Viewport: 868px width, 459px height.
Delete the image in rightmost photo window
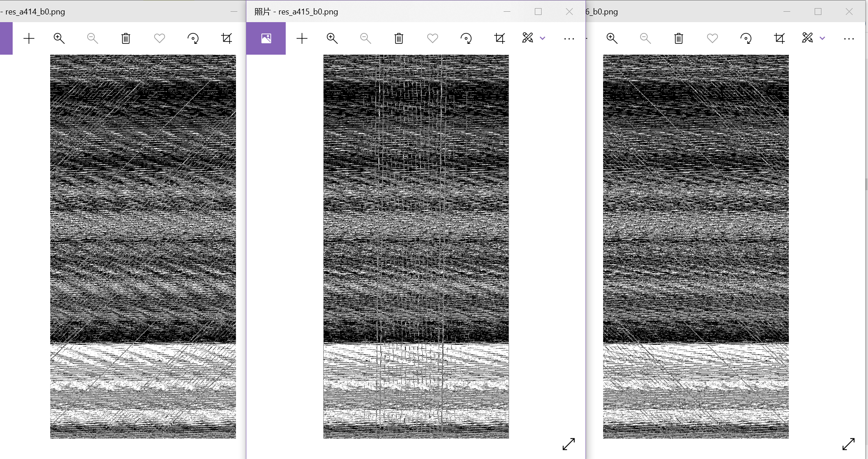click(x=679, y=38)
